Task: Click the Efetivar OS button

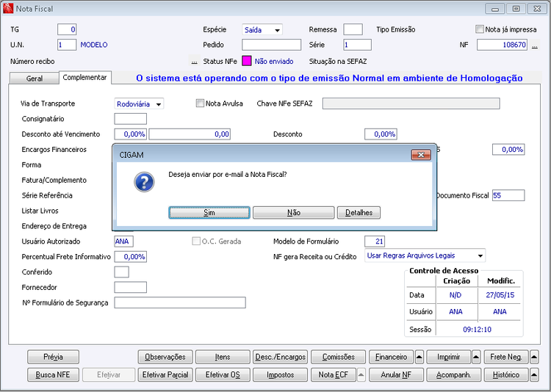Action: click(x=223, y=375)
